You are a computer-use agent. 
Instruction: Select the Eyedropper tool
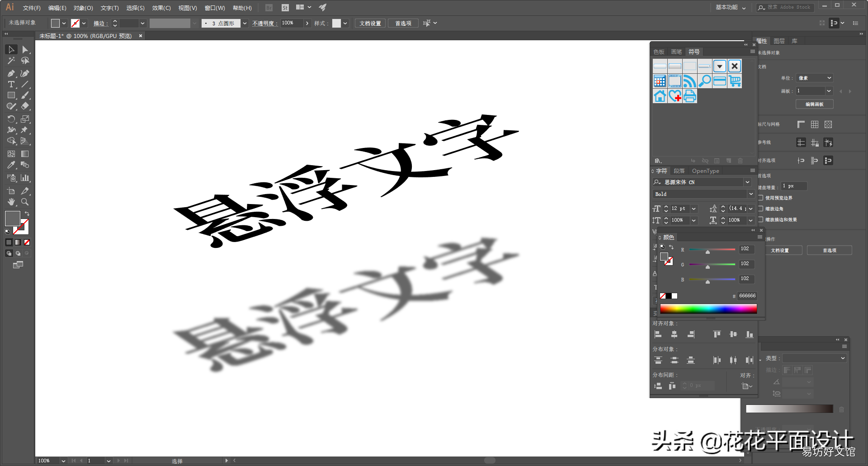tap(11, 165)
